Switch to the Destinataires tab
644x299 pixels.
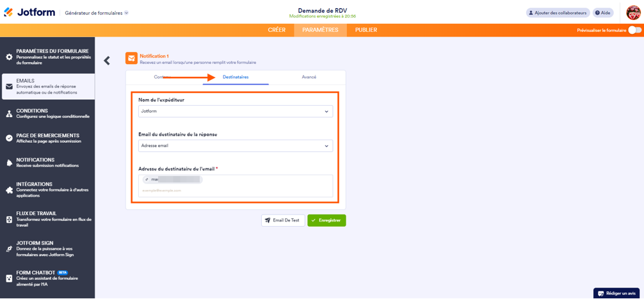[x=236, y=77]
